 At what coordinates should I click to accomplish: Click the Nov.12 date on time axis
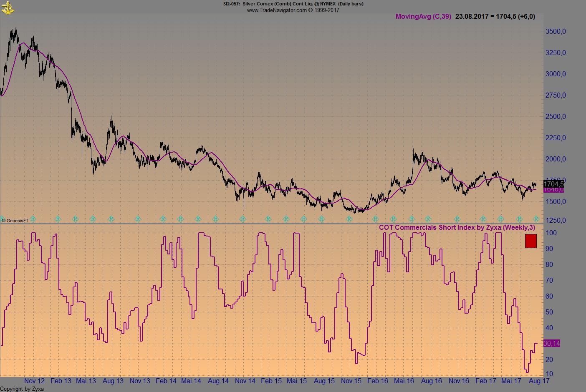(x=34, y=381)
